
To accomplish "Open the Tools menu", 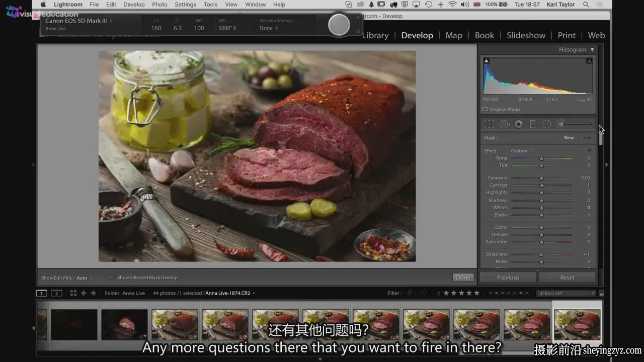I will [x=210, y=5].
